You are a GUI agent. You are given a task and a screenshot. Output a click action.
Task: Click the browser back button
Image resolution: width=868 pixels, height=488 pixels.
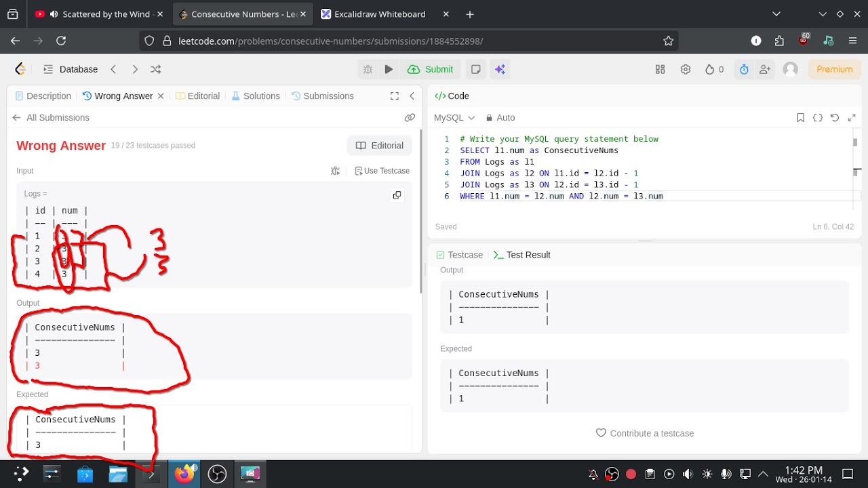coord(16,41)
